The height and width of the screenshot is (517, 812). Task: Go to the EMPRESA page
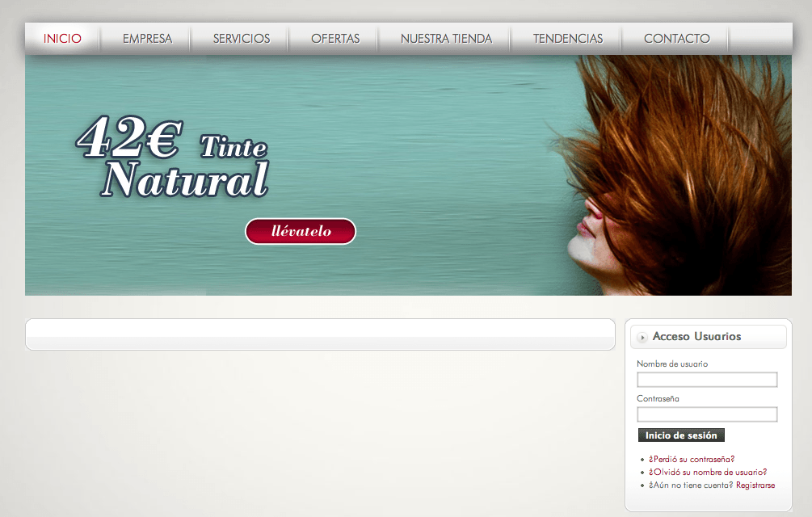[147, 39]
